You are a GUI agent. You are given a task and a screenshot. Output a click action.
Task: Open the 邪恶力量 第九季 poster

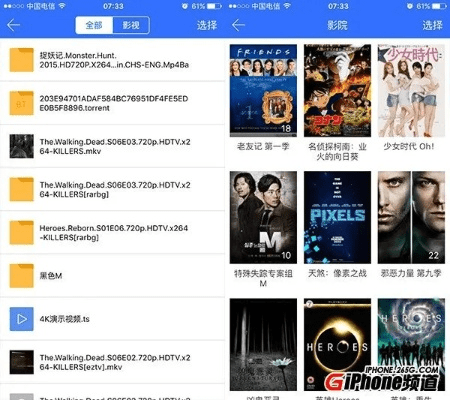pos(411,217)
